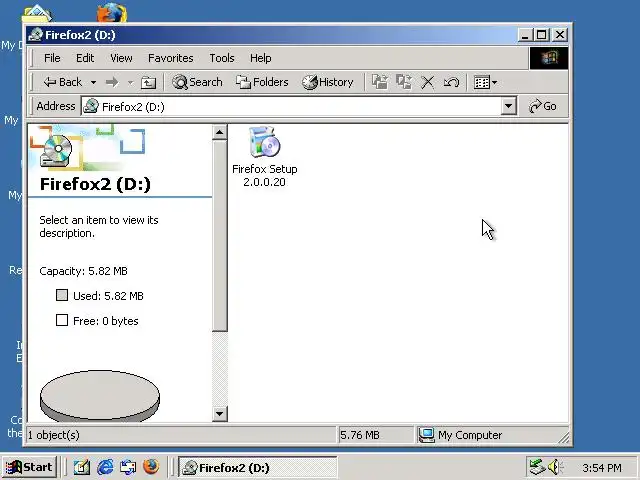Minimize the Firefox2 (D:) window

[x=525, y=35]
